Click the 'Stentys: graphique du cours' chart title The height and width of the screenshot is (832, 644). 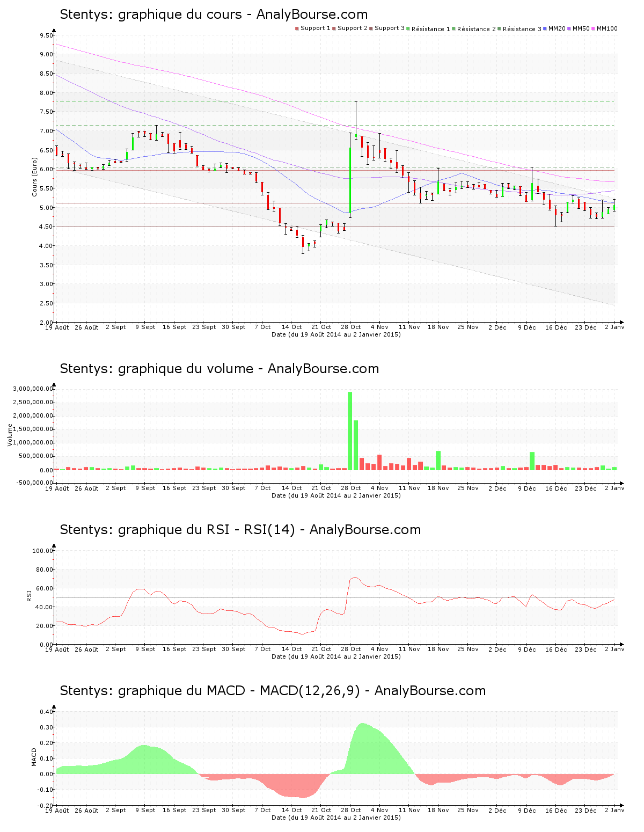214,14
